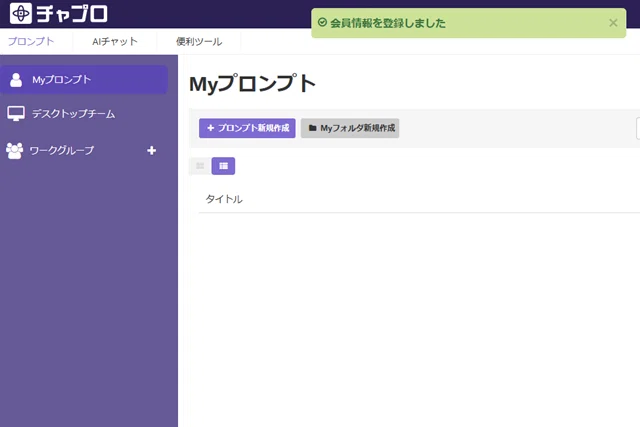Select Myプロンプト in the sidebar
Viewport: 640px width, 427px height.
pos(84,80)
